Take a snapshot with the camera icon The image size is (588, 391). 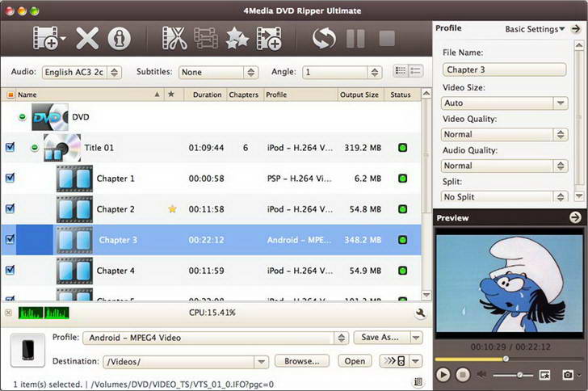click(x=568, y=375)
